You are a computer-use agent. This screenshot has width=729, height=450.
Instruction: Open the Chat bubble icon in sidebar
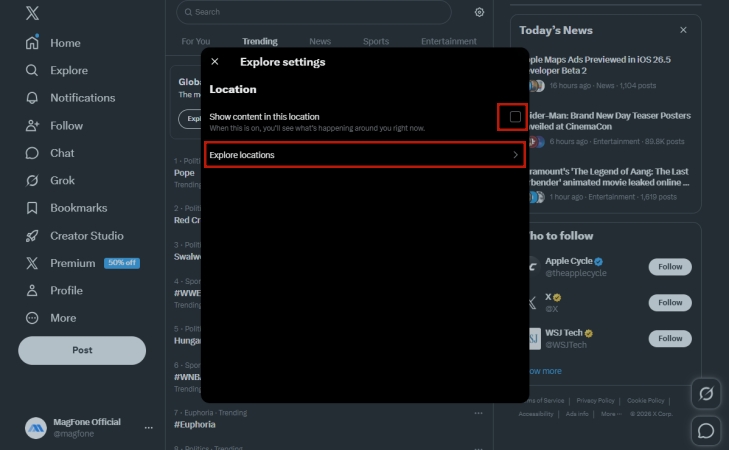[32, 153]
